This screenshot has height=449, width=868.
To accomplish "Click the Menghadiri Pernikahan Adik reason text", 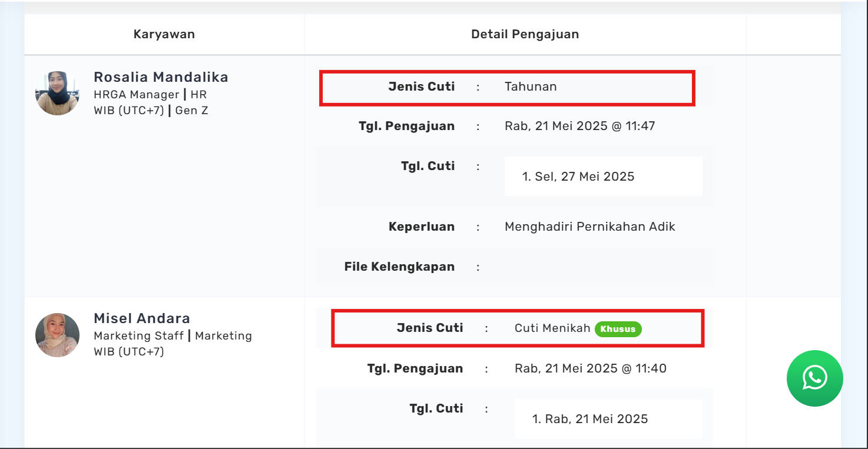I will 589,227.
